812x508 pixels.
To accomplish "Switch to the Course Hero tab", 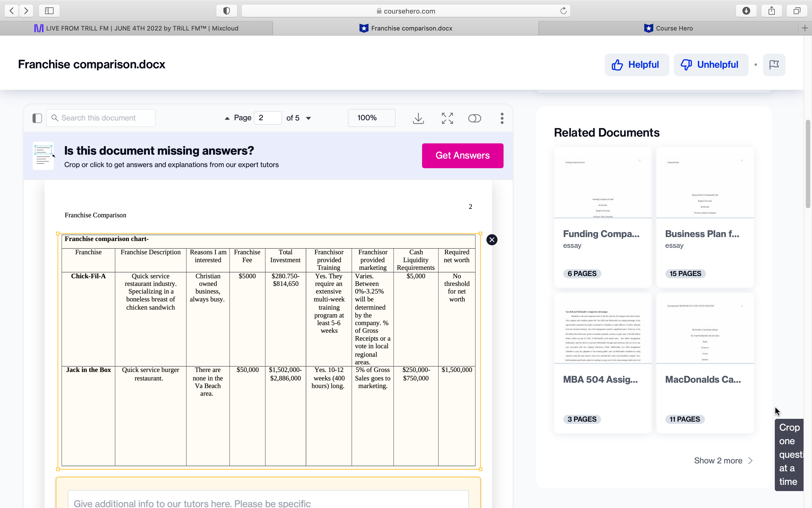I will click(x=668, y=28).
